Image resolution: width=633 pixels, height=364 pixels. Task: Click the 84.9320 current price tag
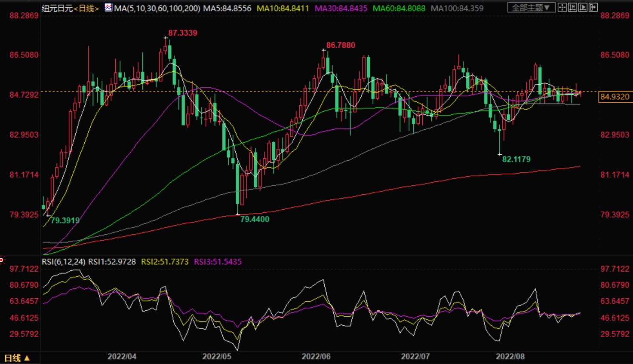click(615, 97)
